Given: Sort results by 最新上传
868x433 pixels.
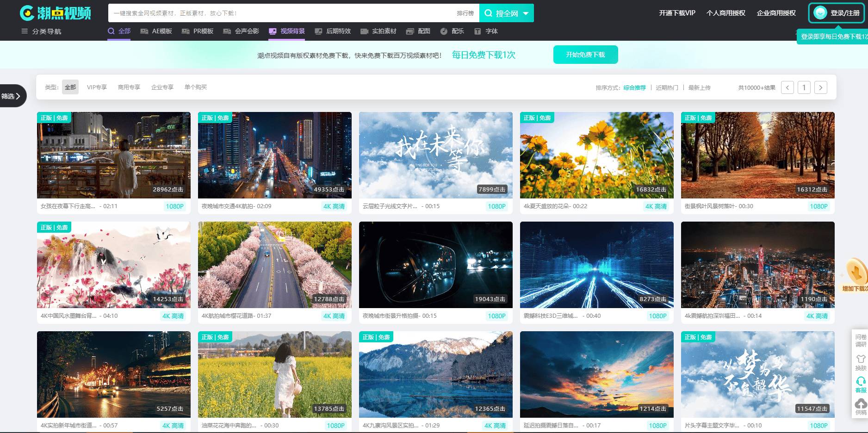Looking at the screenshot, I should [x=699, y=88].
